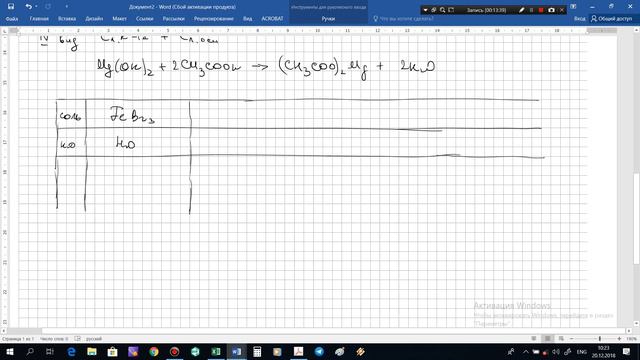The width and height of the screenshot is (640, 360).
Task: Click the word count 'Число слов' status
Action: point(54,339)
